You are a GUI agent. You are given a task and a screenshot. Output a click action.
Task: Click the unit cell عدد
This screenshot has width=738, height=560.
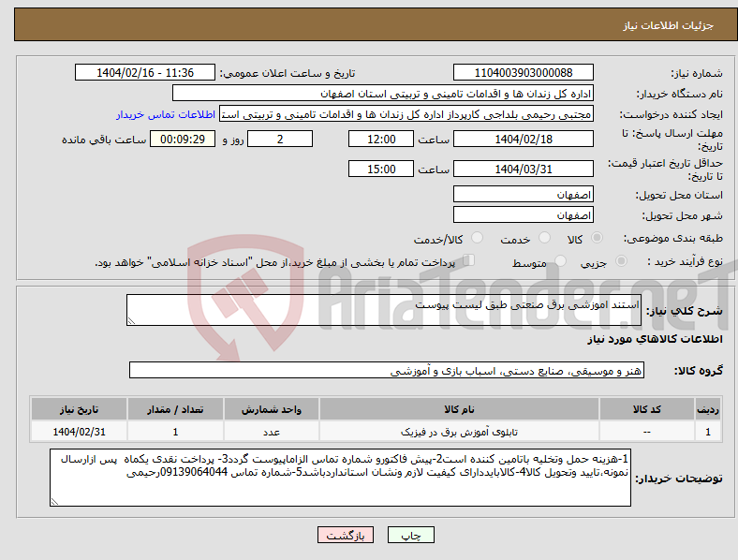272,432
